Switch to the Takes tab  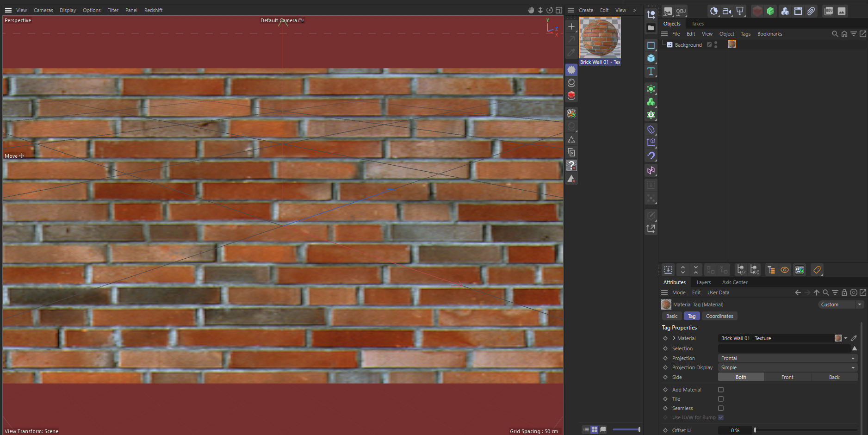(x=697, y=24)
